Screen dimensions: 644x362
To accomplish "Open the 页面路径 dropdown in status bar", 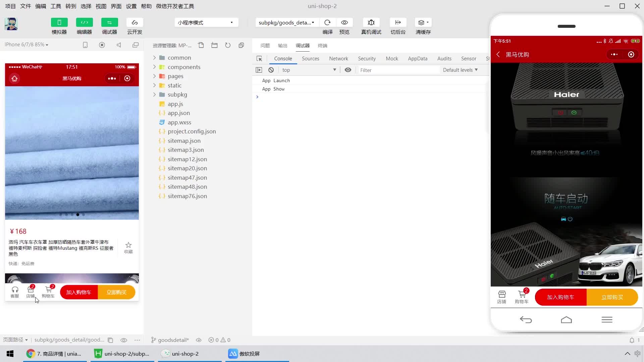I will click(x=15, y=340).
